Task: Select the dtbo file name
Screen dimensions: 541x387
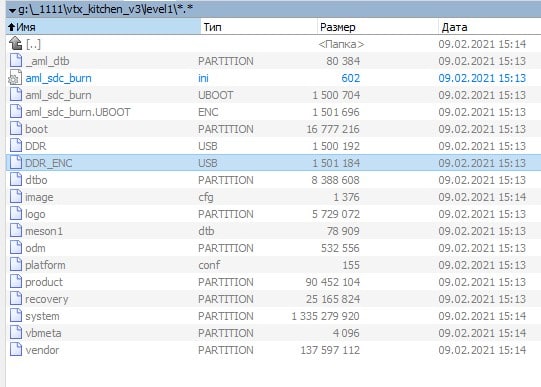Action: pyautogui.click(x=36, y=180)
